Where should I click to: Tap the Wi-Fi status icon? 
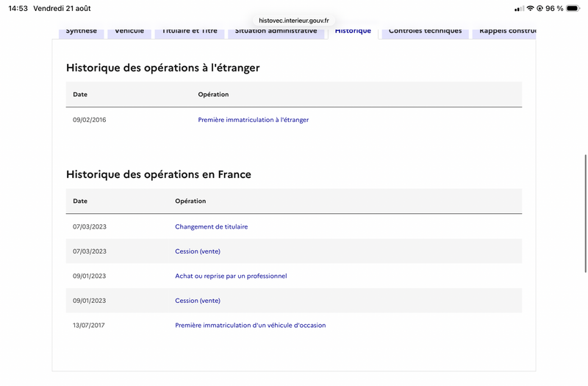530,8
